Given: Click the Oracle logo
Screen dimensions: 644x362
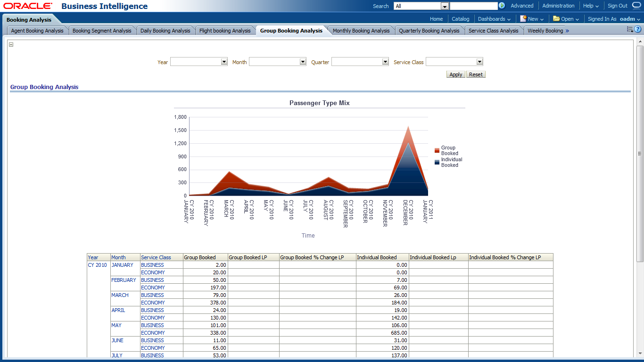Looking at the screenshot, I should coord(28,6).
